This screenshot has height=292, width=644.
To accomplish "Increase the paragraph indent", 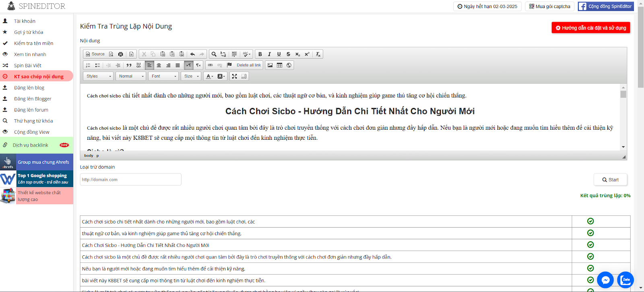I will [x=118, y=65].
